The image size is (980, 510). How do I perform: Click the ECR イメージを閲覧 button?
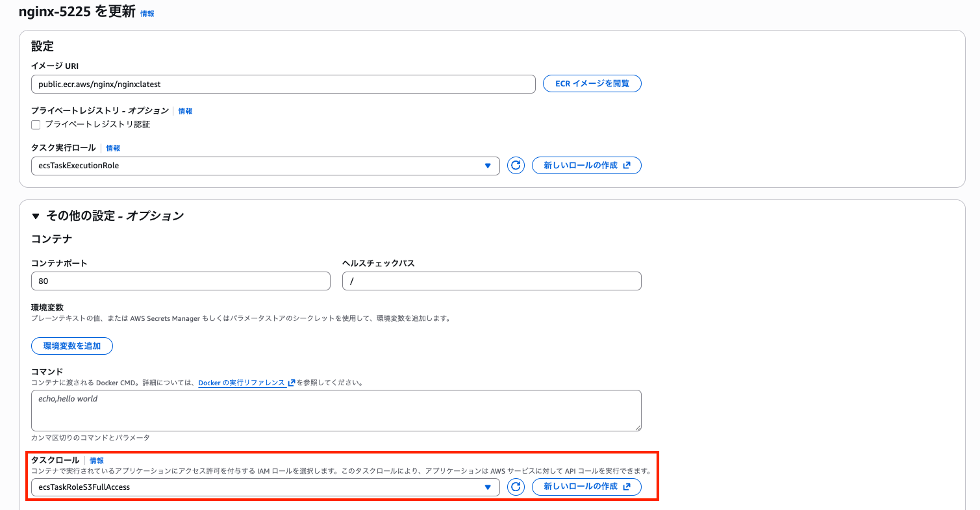pyautogui.click(x=592, y=83)
